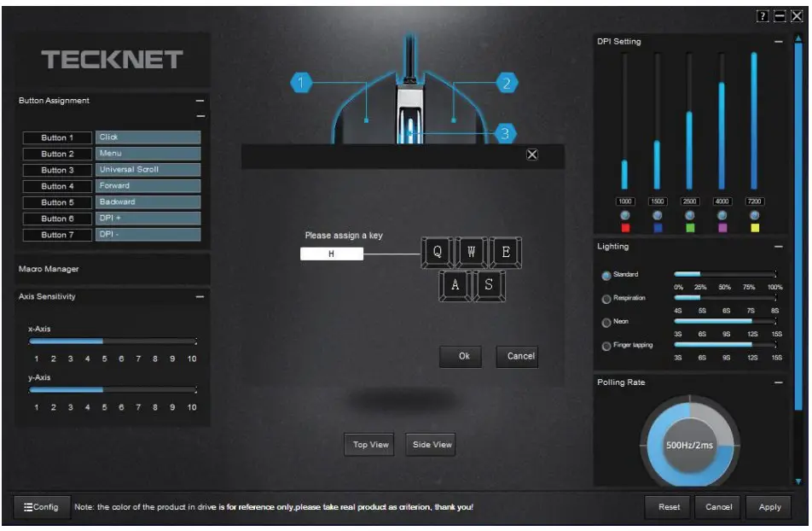Screen dimensions: 812x531
Task: Click the 7200 DPI vertical slider bar
Action: point(754,121)
